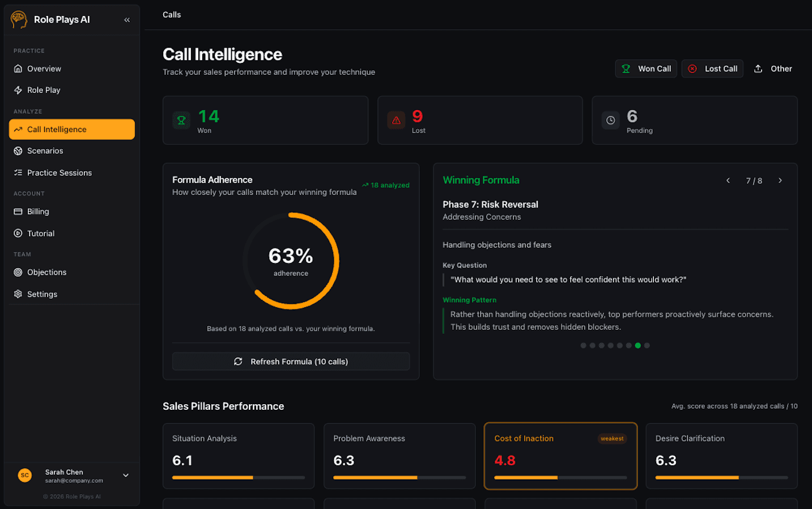Select the Role Play lightning icon

19,90
